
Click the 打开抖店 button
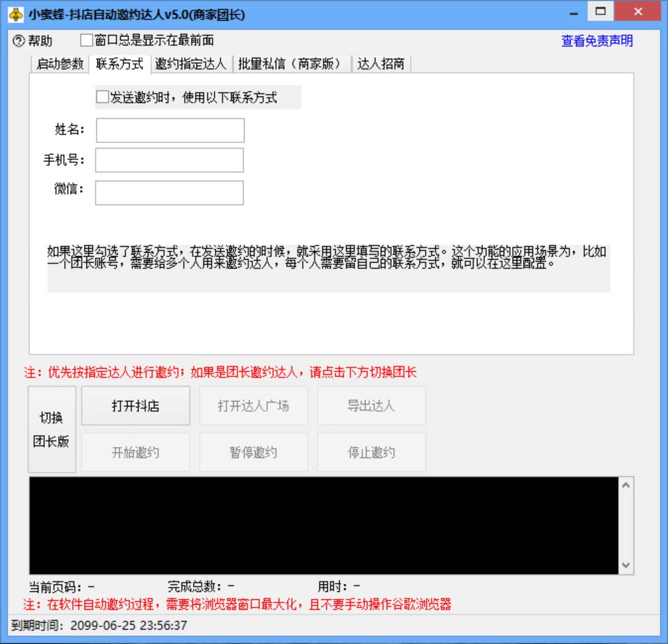135,405
